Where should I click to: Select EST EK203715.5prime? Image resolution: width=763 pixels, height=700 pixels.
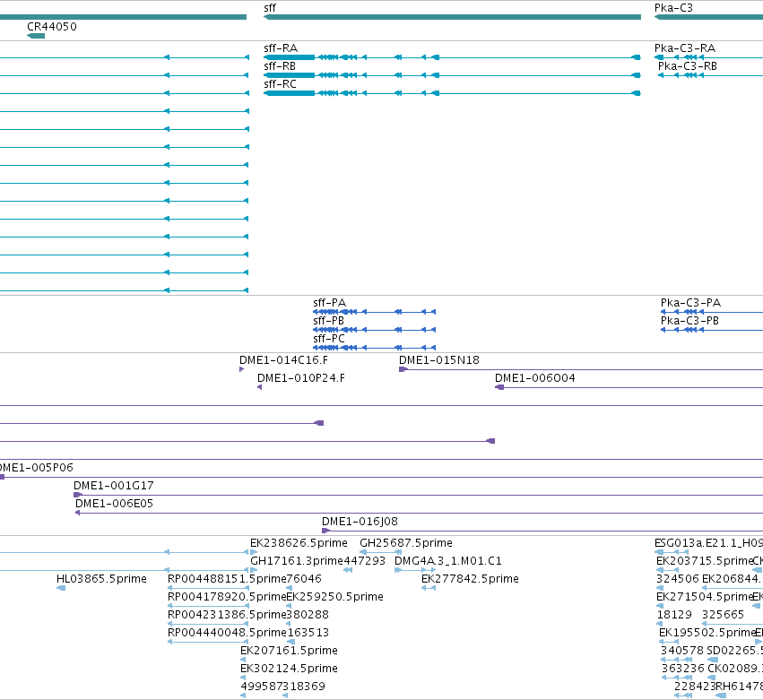704,561
